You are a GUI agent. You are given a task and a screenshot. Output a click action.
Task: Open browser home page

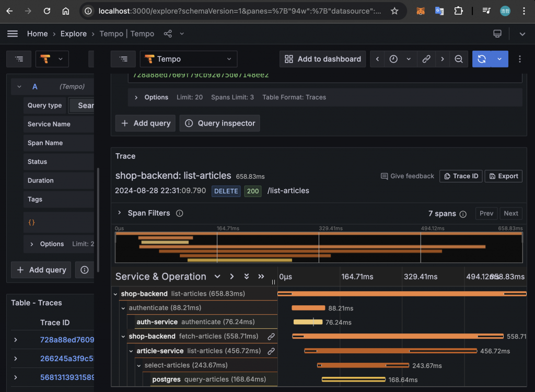[x=65, y=11]
